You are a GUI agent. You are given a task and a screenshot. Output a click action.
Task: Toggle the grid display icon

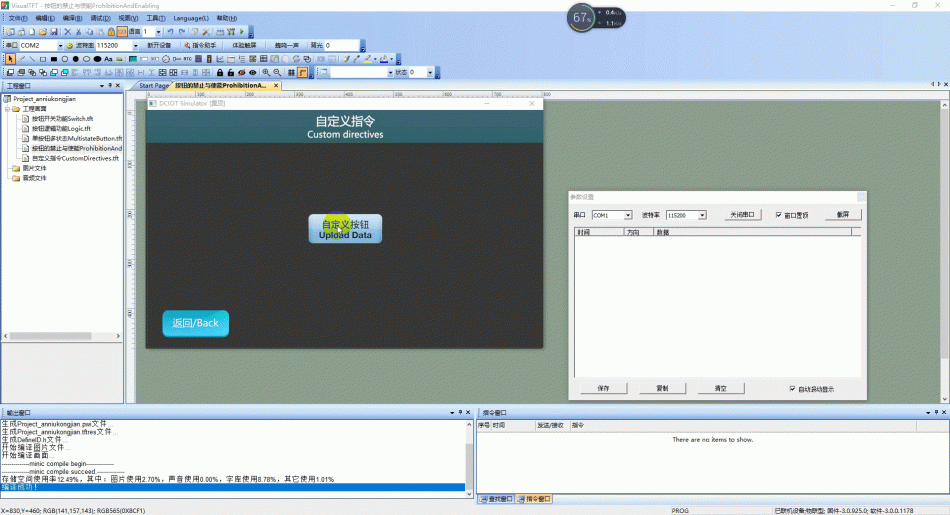coord(291,73)
